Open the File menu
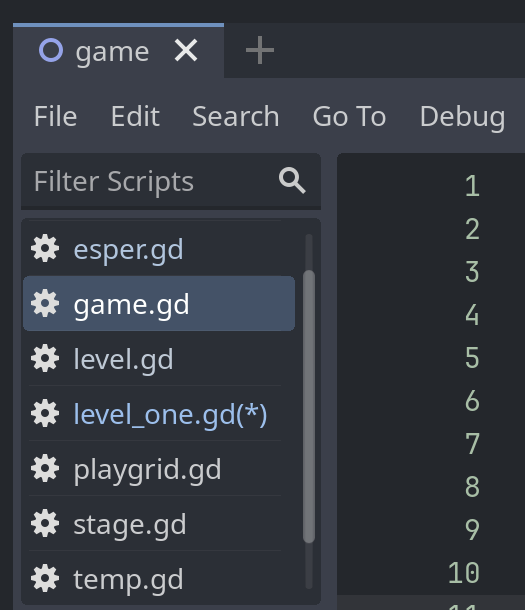The image size is (525, 610). coord(56,116)
